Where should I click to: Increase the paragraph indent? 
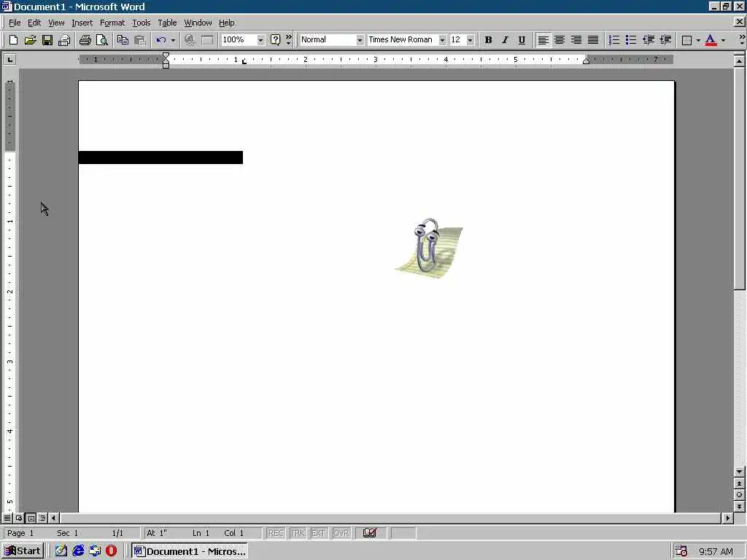click(665, 40)
